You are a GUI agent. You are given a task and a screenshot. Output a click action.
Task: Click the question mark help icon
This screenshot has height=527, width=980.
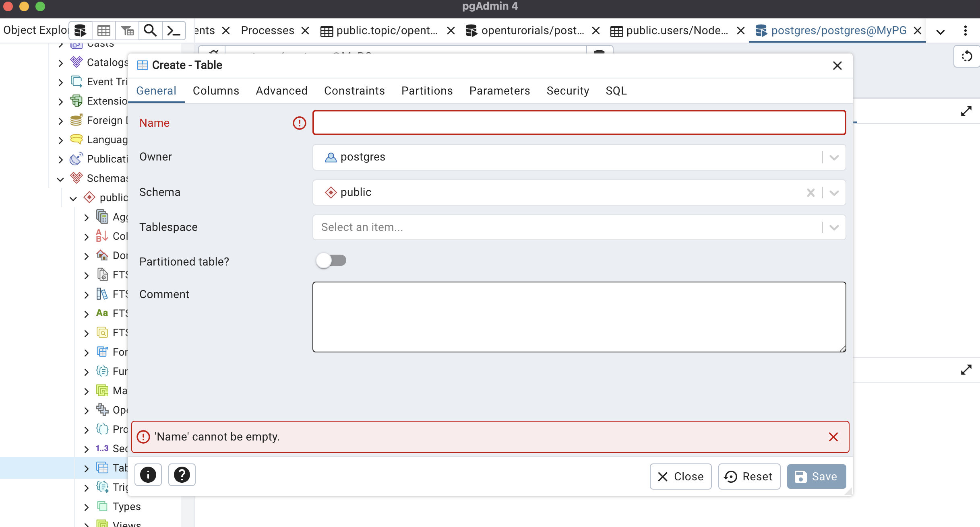pyautogui.click(x=182, y=475)
